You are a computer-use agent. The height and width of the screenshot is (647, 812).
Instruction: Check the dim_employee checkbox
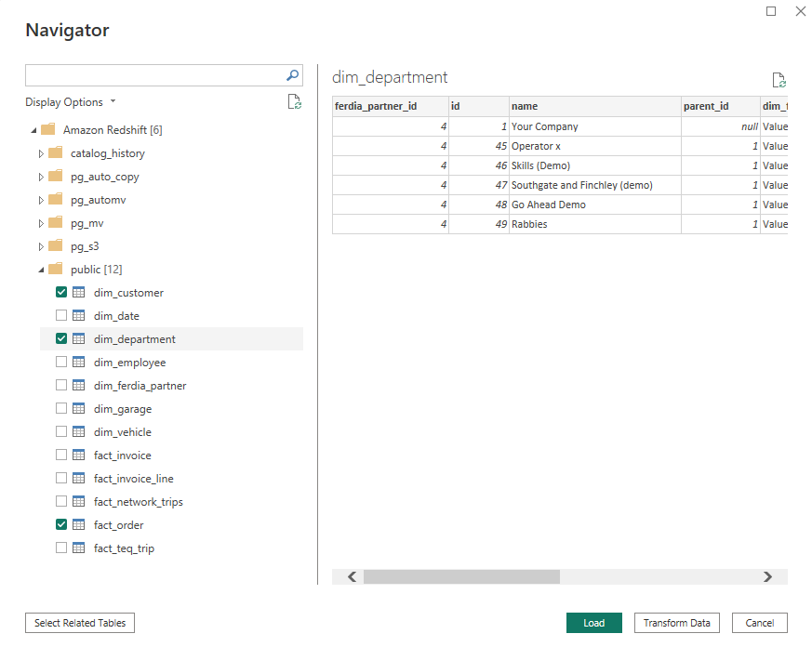[x=61, y=362]
